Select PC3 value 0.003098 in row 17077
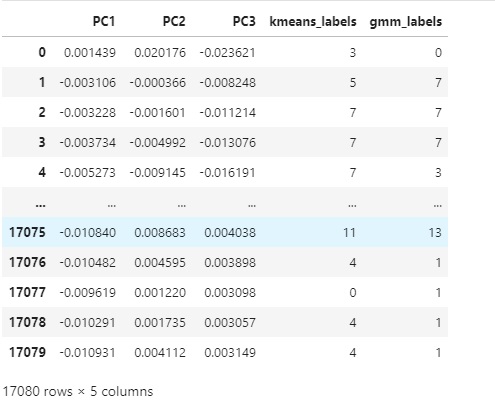The height and width of the screenshot is (405, 495). pos(230,292)
